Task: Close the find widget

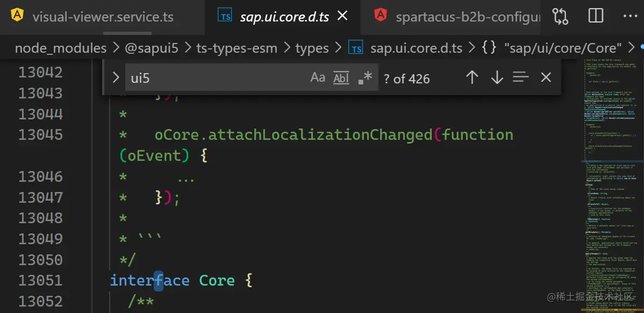Action: click(x=546, y=77)
